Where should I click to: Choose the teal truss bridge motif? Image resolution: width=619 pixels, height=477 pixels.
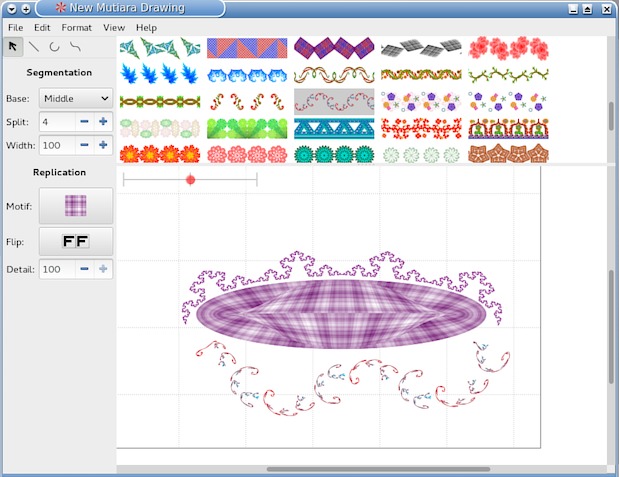pyautogui.click(x=334, y=128)
